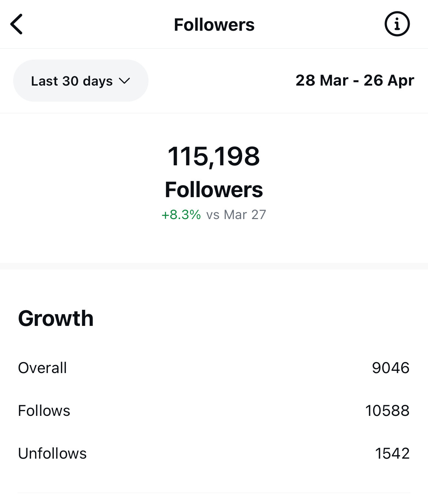Tap the Growth section heading
Screen dimensions: 428x504
click(56, 318)
